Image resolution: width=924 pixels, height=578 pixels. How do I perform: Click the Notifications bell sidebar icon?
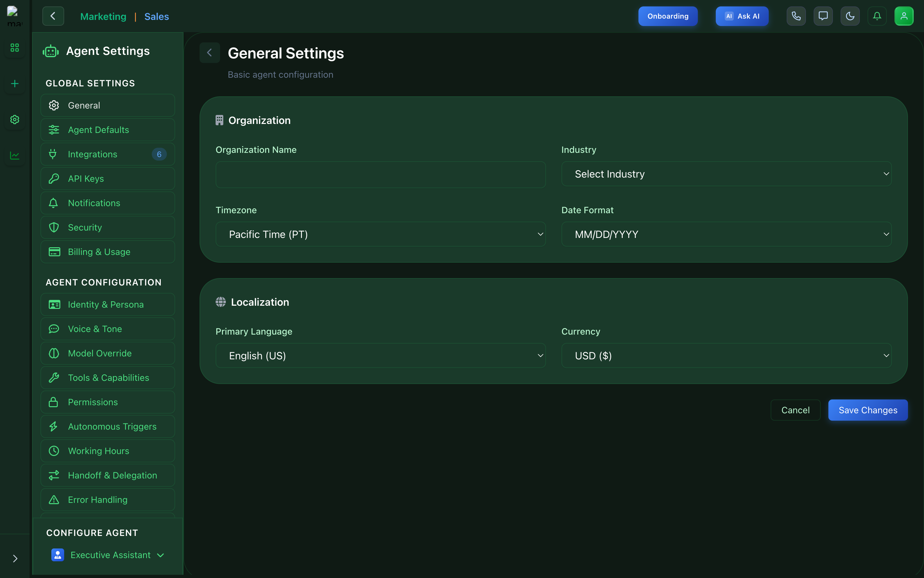point(54,203)
